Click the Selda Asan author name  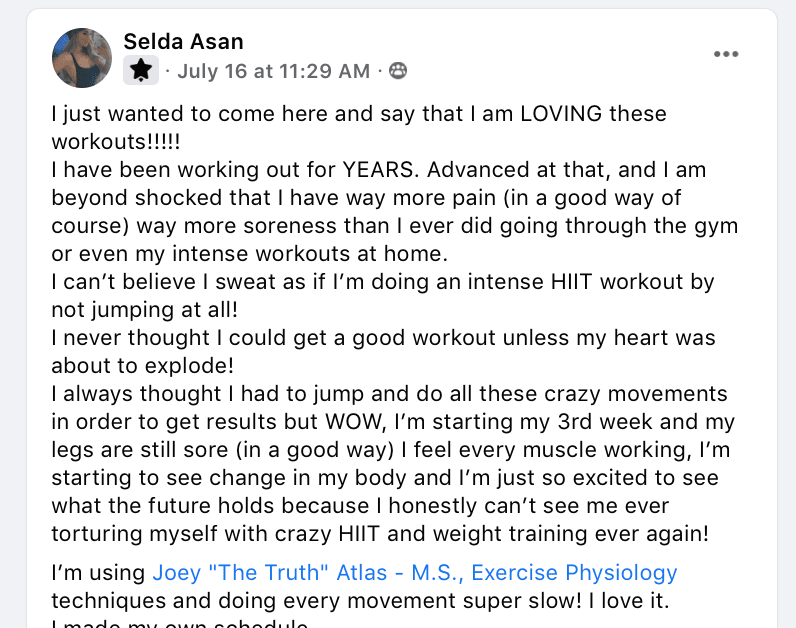183,42
